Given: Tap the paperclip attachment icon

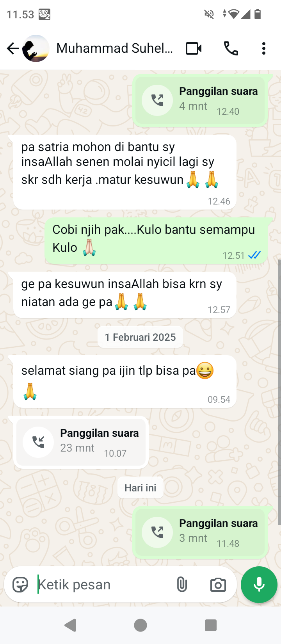Looking at the screenshot, I should coord(182,585).
